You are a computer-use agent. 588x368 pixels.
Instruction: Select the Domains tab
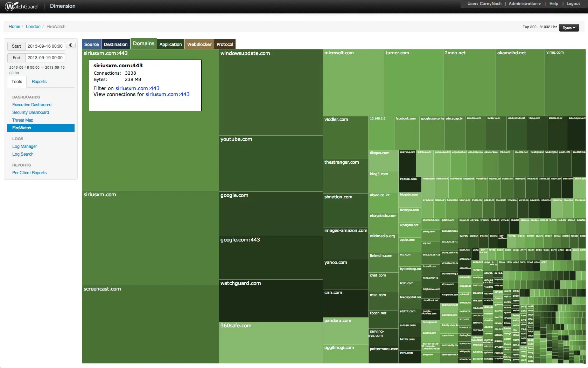point(143,44)
